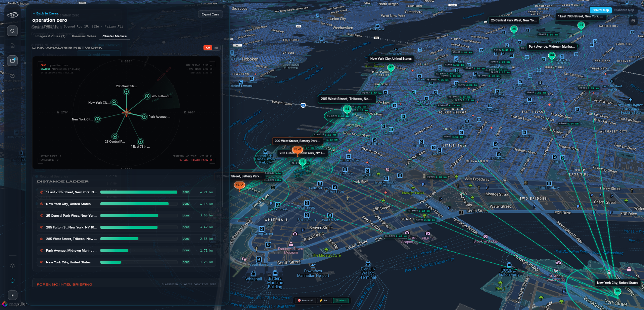Select map pin #1 at 285 West Street
The image size is (644, 310).
tap(347, 109)
